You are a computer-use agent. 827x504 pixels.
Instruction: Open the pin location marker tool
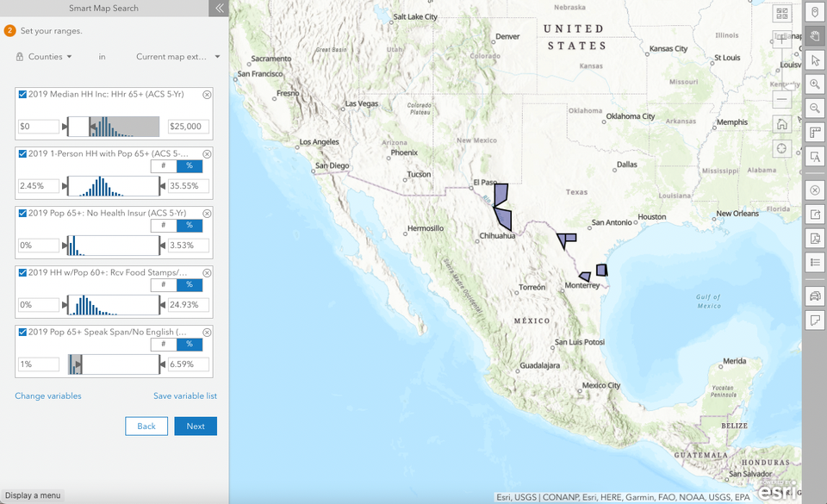814,12
